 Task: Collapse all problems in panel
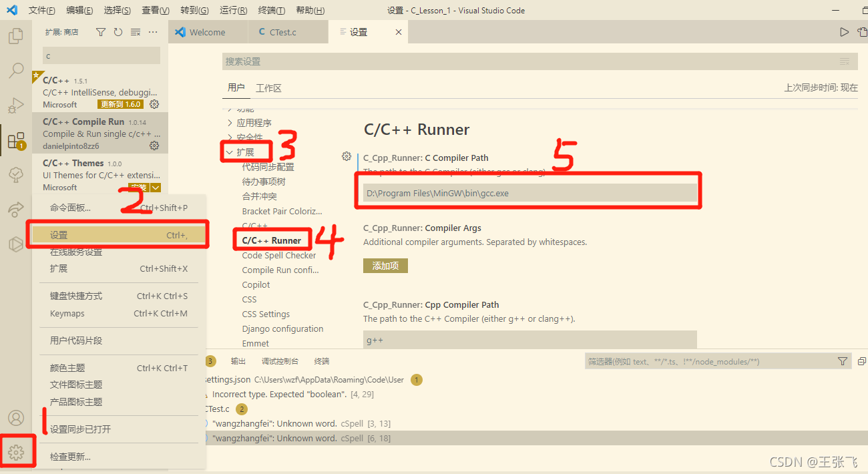pos(861,361)
